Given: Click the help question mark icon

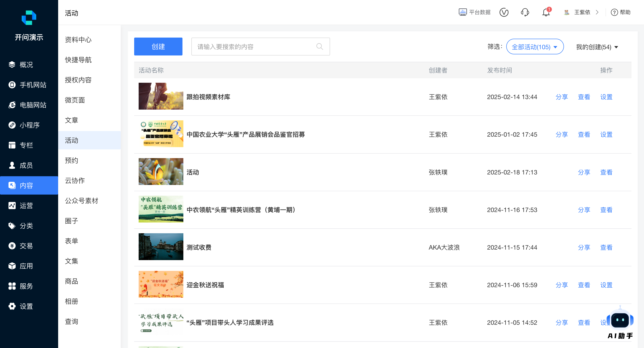Looking at the screenshot, I should 614,13.
